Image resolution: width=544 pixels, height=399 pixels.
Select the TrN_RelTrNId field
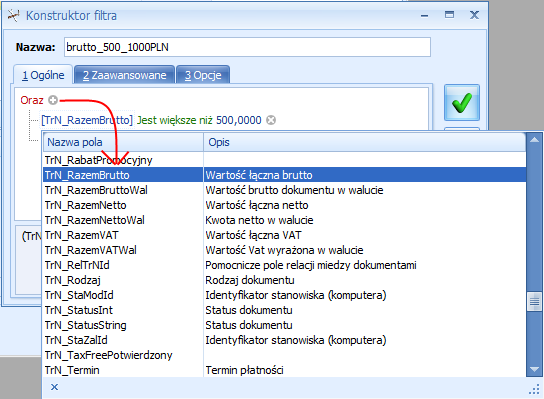pos(77,265)
